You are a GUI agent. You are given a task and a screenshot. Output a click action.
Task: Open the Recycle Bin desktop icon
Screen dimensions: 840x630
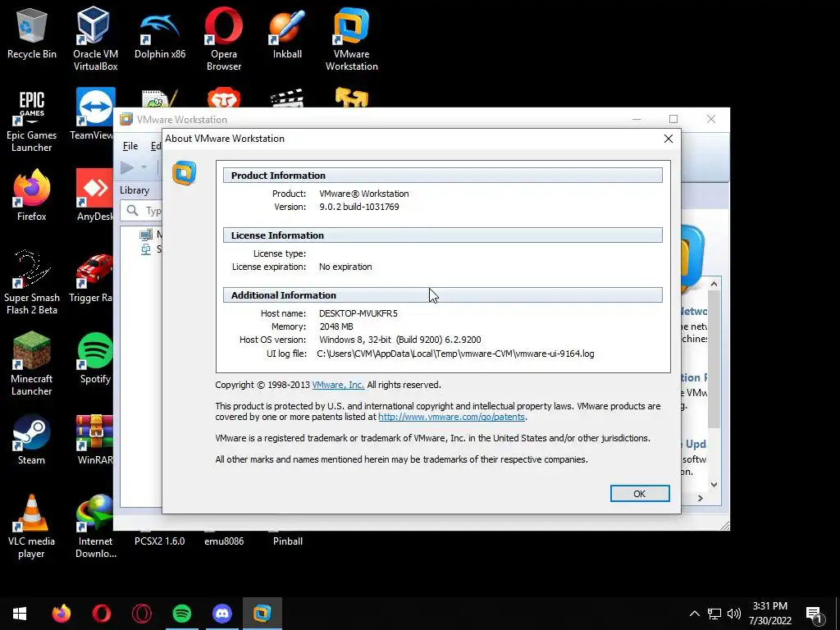click(x=32, y=34)
